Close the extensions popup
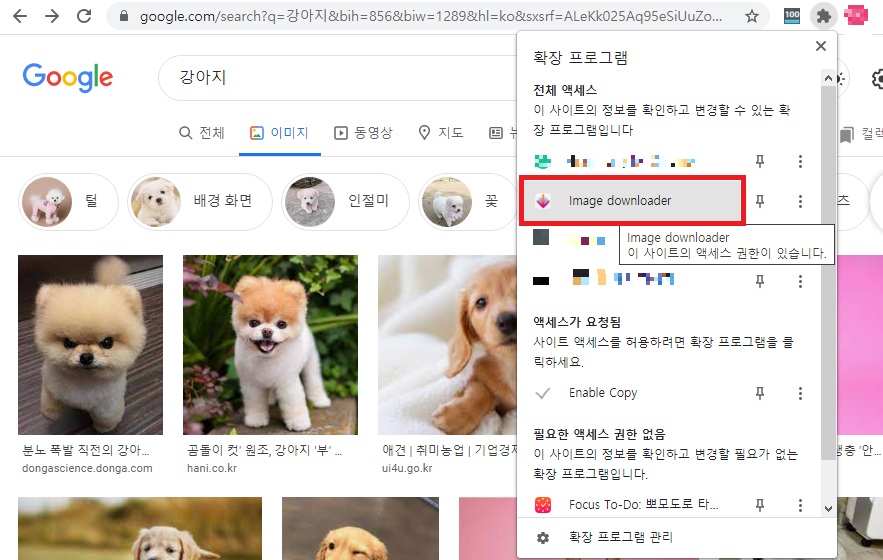883x560 pixels. tap(821, 46)
